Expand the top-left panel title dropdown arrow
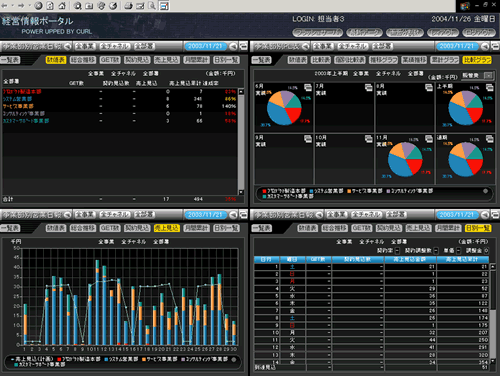 pyautogui.click(x=68, y=46)
